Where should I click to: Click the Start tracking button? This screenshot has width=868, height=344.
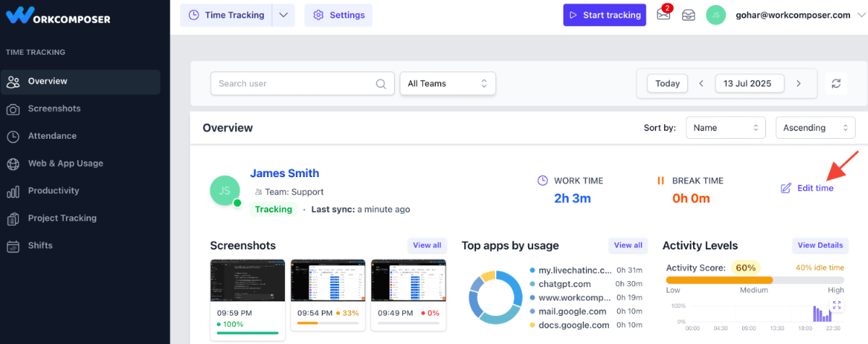click(605, 14)
